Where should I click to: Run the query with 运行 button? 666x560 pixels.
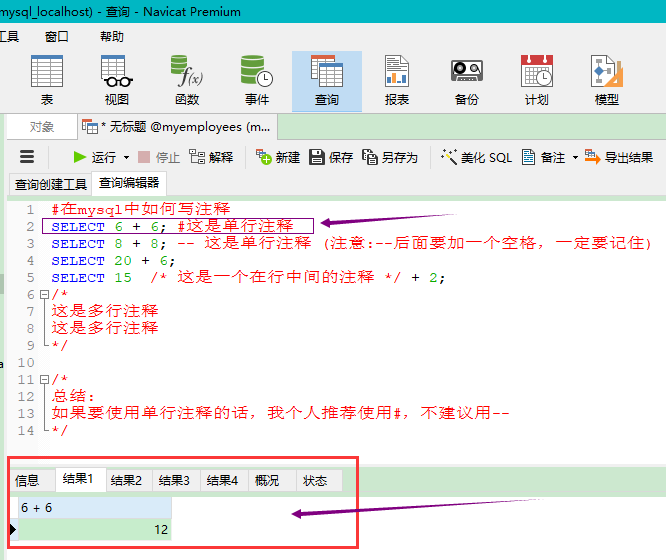point(94,157)
